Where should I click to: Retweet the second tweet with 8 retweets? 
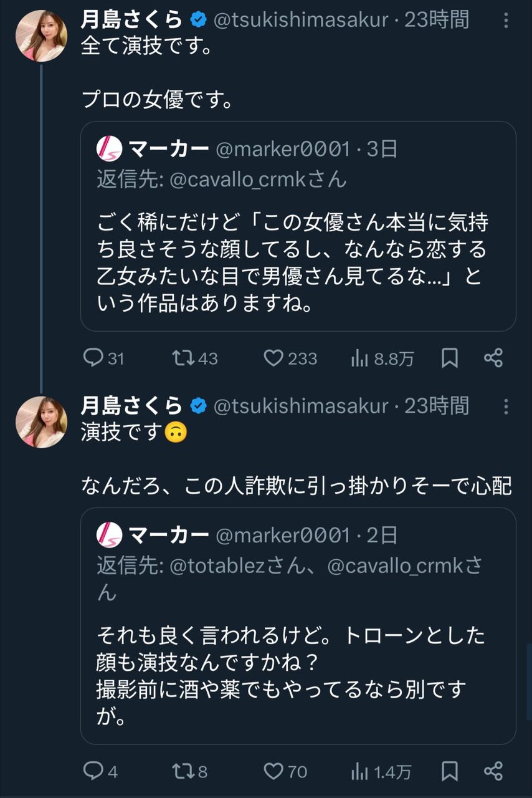(x=183, y=772)
